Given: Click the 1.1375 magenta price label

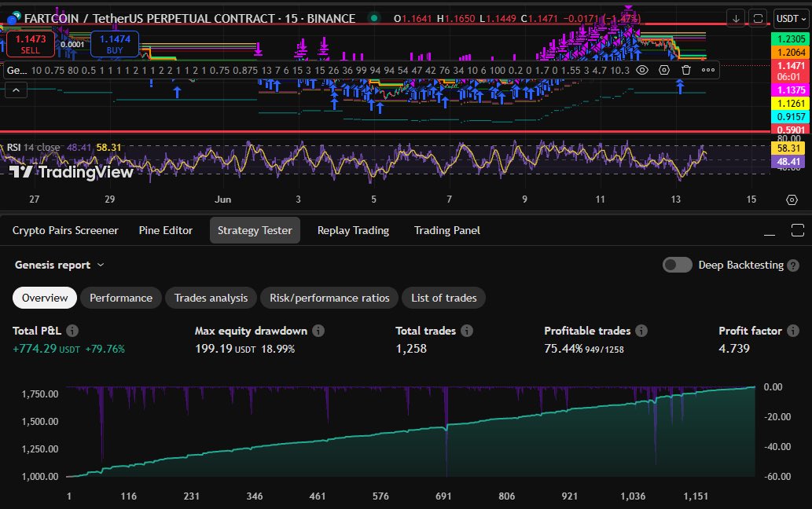Looking at the screenshot, I should pos(791,90).
